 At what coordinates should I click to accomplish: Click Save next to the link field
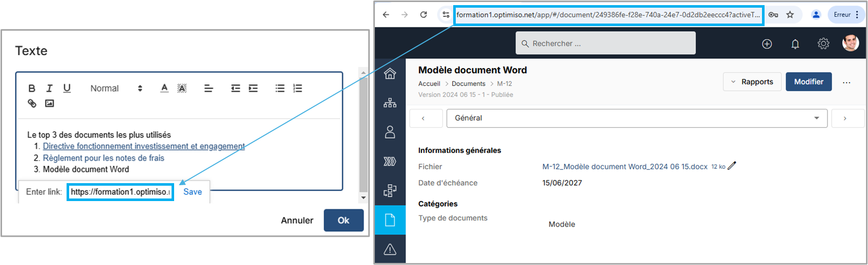193,192
